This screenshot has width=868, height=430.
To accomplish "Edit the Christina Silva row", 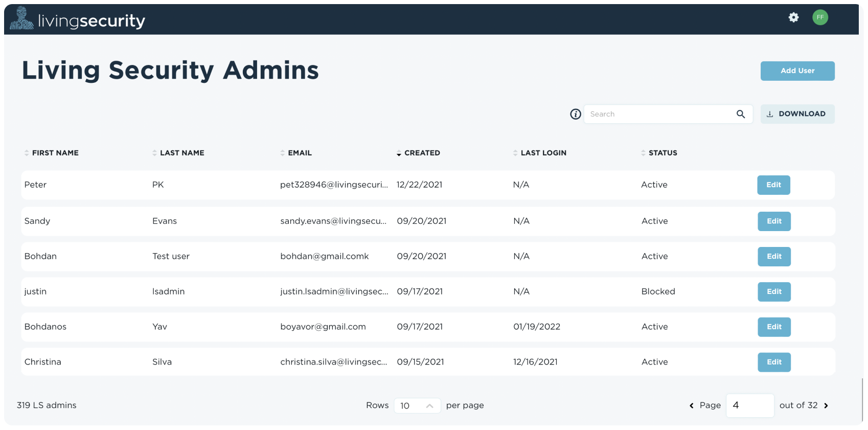I will tap(774, 363).
